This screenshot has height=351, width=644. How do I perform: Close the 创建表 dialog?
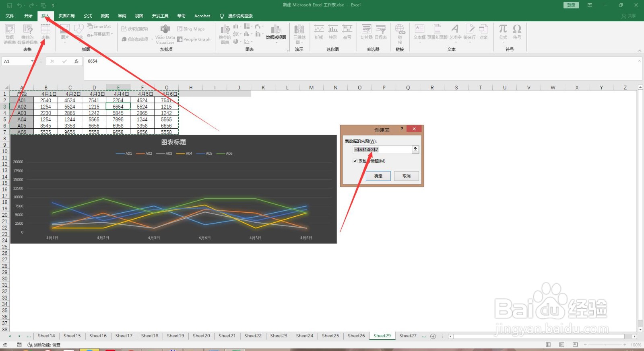pos(414,129)
